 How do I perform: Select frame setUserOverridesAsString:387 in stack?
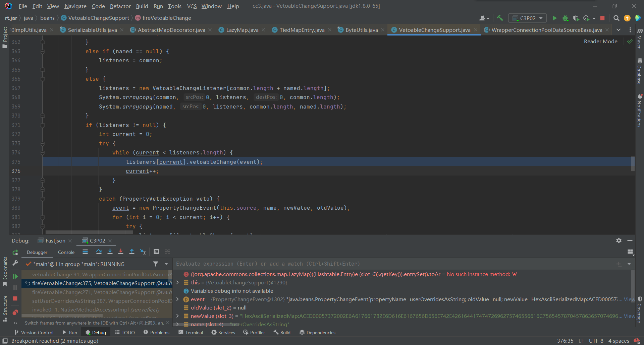point(97,301)
